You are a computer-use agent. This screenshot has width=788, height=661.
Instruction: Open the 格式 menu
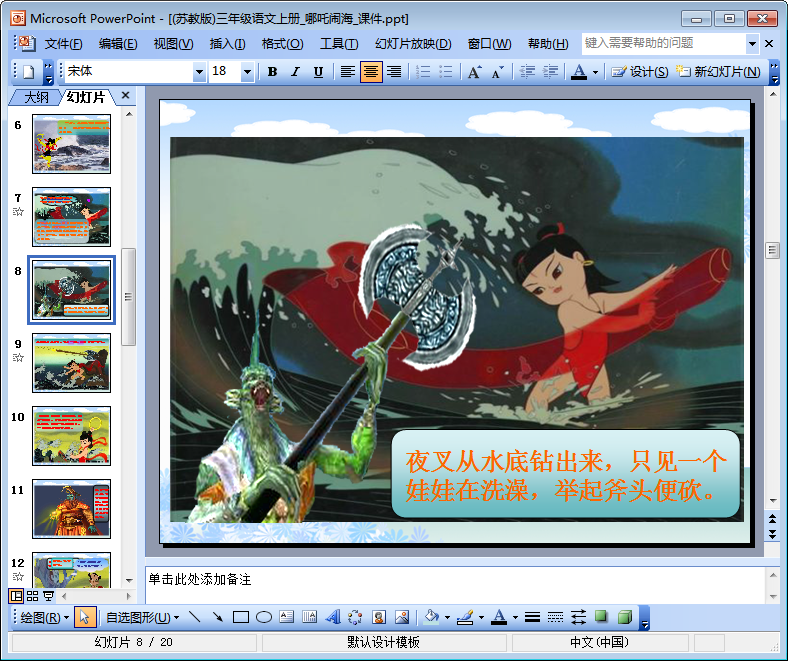[282, 44]
